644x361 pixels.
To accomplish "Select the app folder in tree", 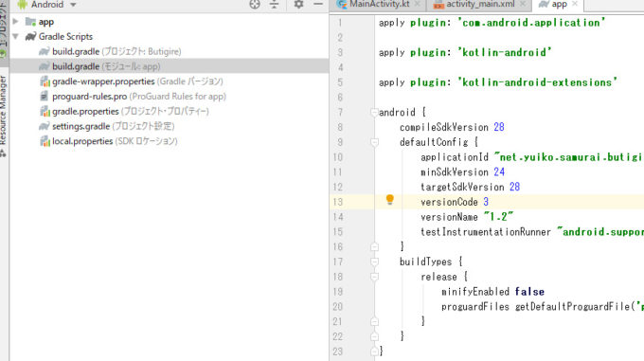I will pyautogui.click(x=46, y=22).
